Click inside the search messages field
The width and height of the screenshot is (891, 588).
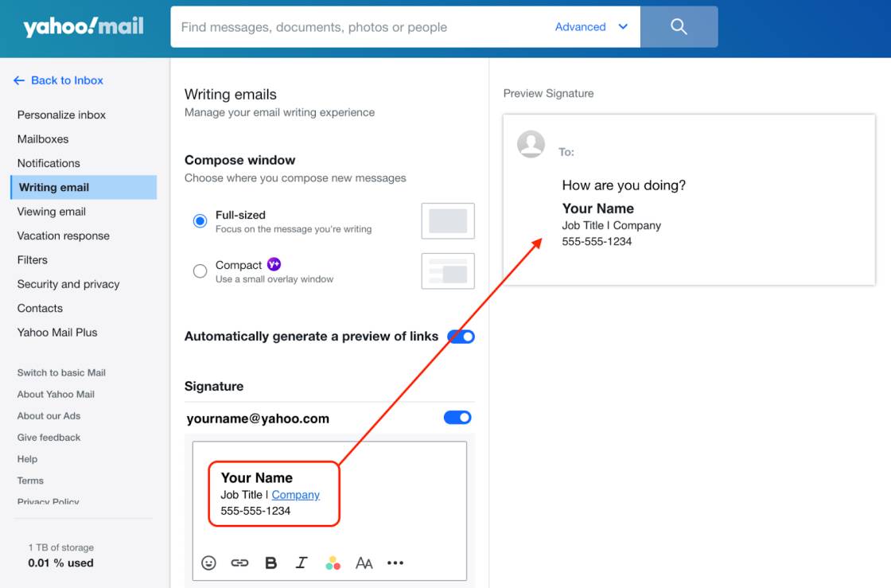coord(358,26)
